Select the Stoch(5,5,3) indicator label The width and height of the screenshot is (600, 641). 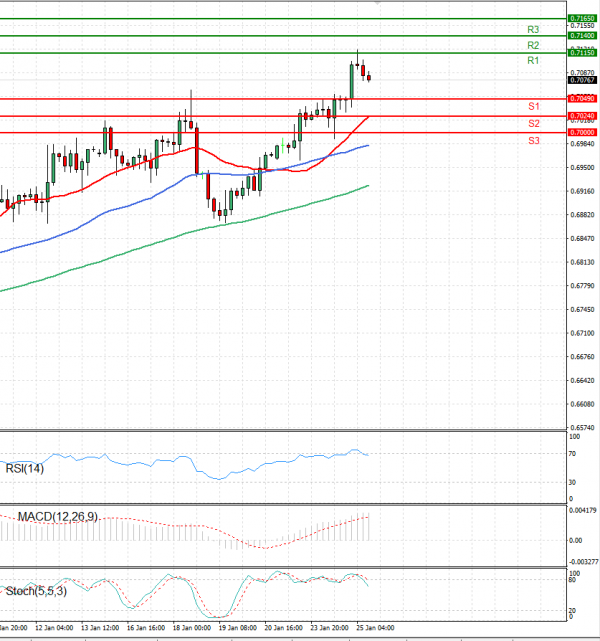[x=36, y=591]
